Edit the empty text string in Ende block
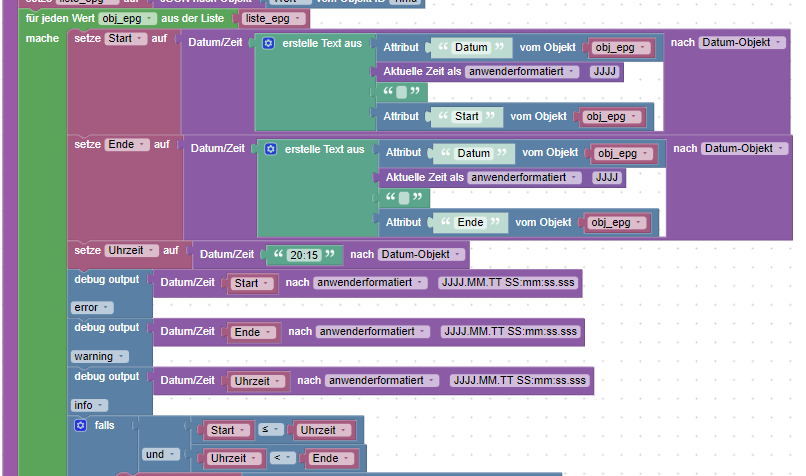This screenshot has width=806, height=476. (x=404, y=198)
